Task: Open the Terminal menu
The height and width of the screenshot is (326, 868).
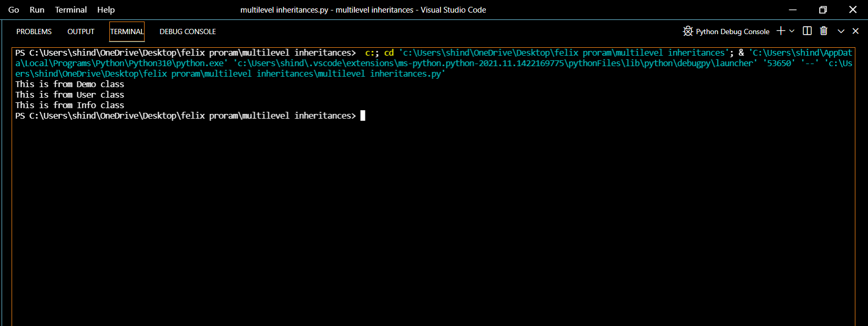Action: coord(71,9)
